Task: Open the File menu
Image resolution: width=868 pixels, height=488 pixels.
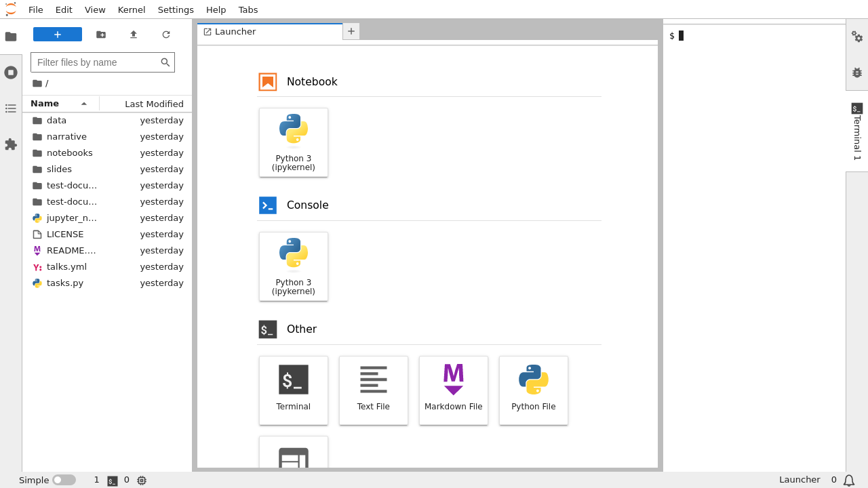Action: (x=36, y=9)
